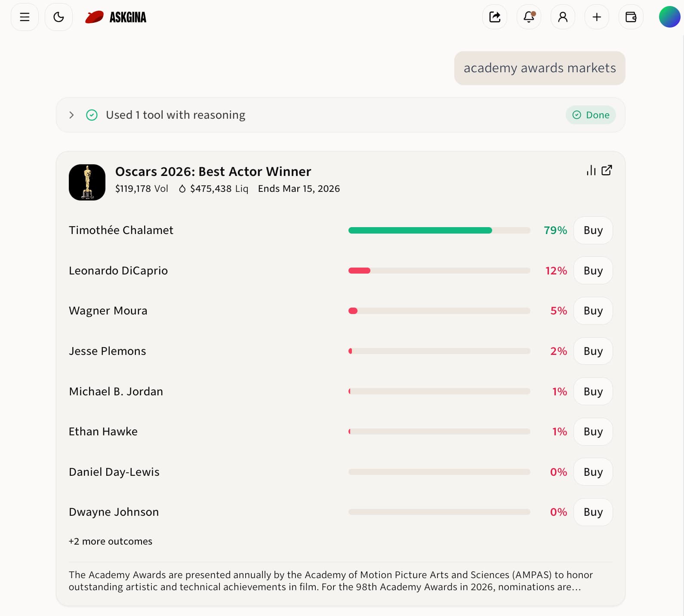Click Timothée Chalamet's green probability bar
This screenshot has height=616, width=684.
pyautogui.click(x=420, y=231)
